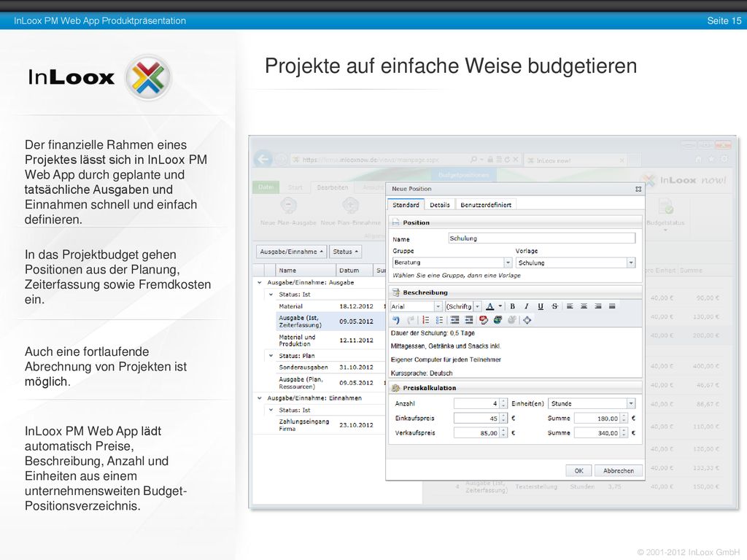Toggle strikethrough formatting in description editor
Screen dimensions: 747x560
coord(554,306)
